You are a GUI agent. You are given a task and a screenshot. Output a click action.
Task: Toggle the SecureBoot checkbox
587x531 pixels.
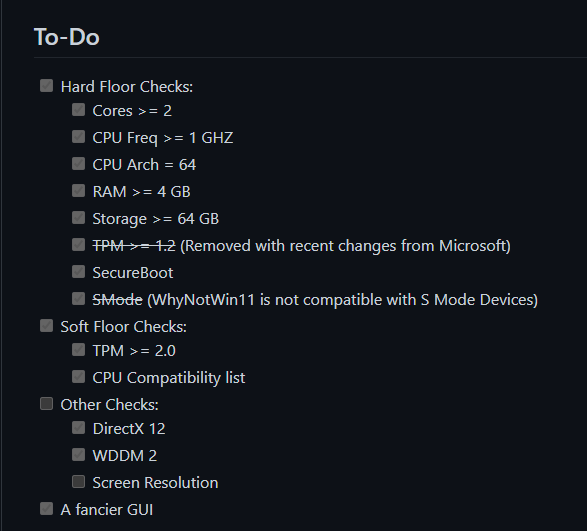[x=78, y=271]
